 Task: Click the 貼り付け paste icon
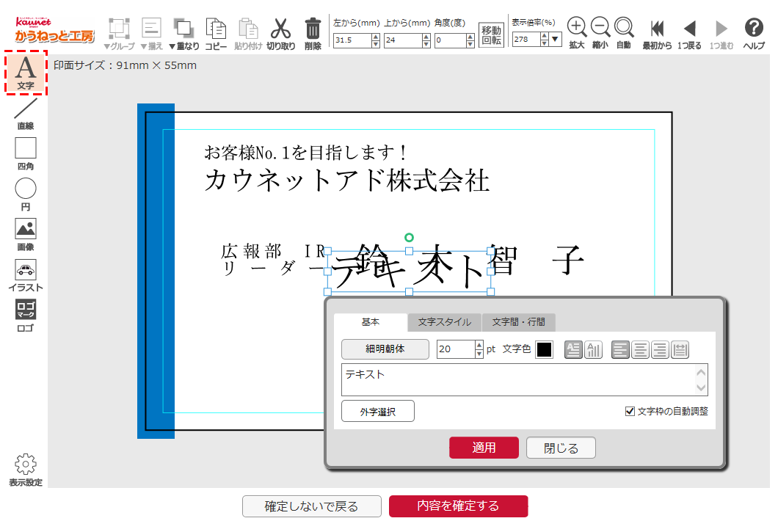[248, 34]
